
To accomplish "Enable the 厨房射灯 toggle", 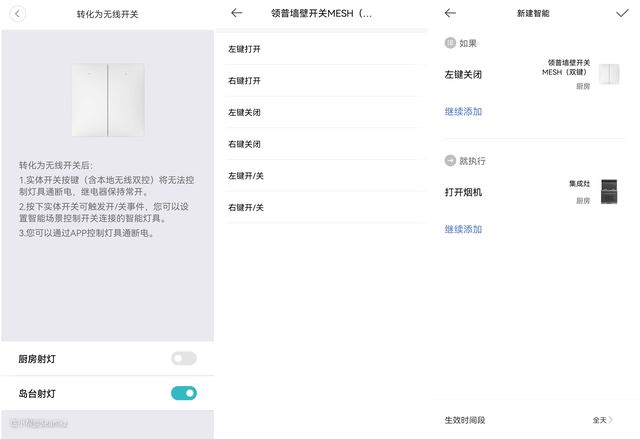I will click(x=184, y=358).
